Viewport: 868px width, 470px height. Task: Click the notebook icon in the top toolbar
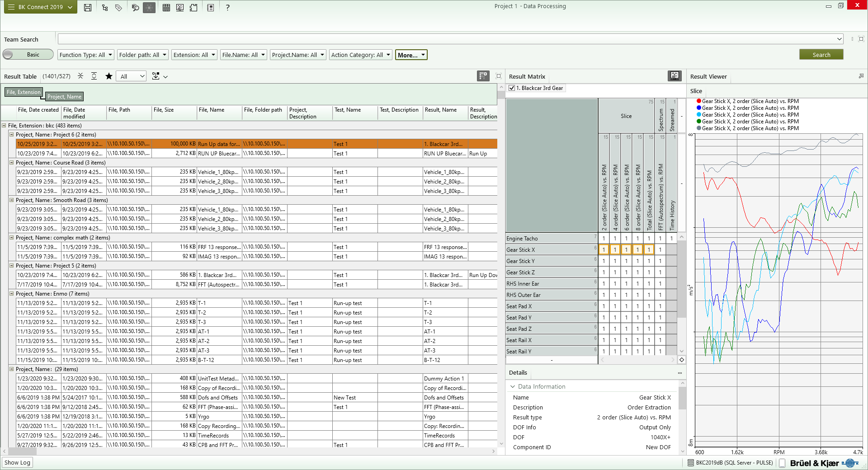(210, 7)
